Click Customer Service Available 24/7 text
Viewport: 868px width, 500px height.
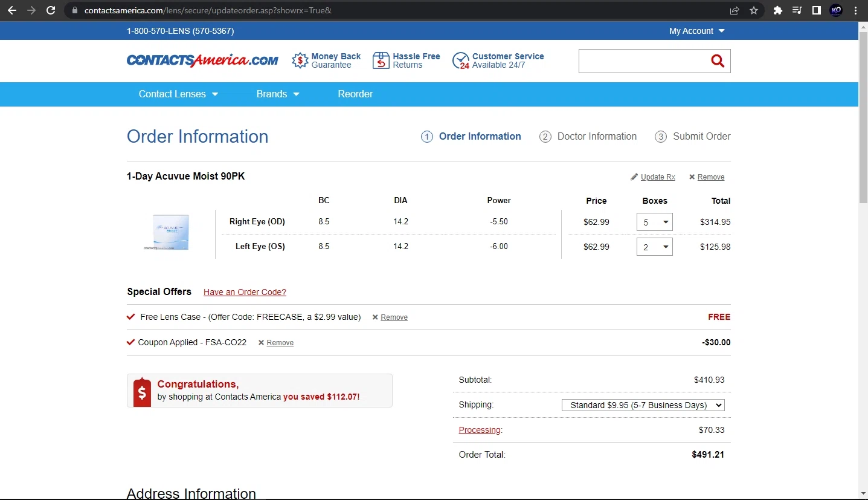508,60
